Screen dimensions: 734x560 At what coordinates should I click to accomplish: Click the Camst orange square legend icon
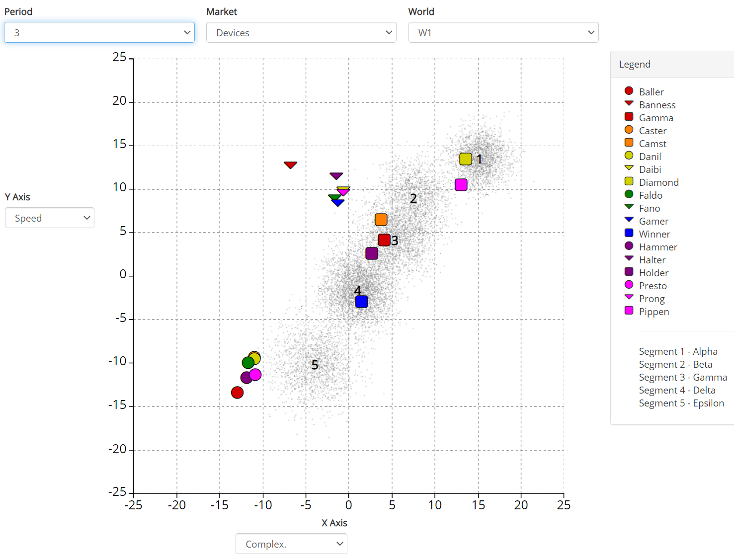coord(629,142)
